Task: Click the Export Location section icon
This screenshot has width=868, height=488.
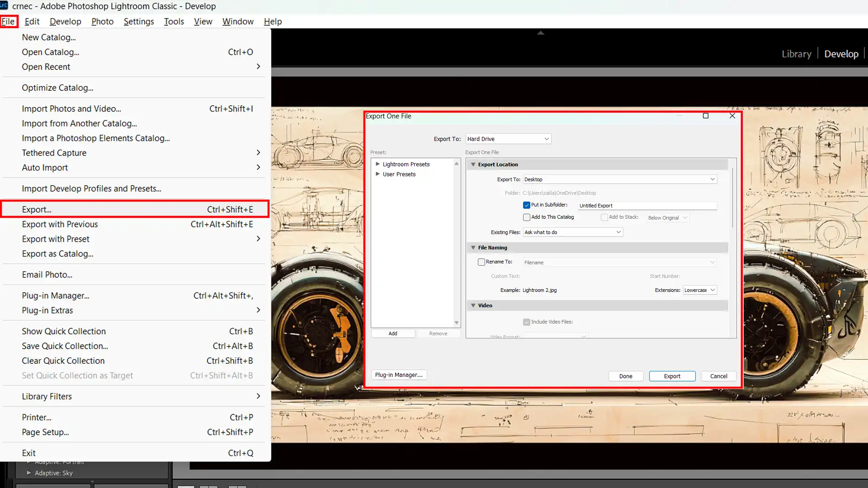Action: click(x=472, y=164)
